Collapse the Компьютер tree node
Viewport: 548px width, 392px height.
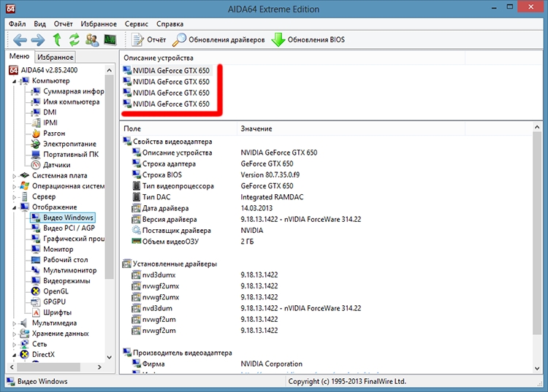[15, 81]
